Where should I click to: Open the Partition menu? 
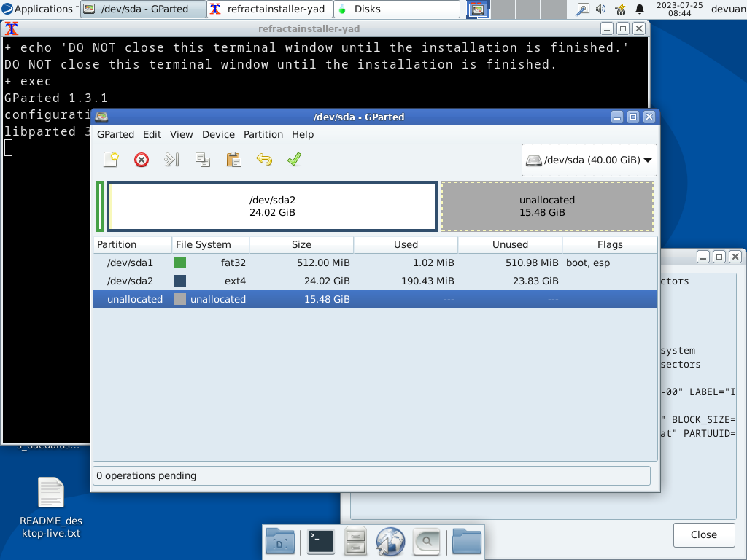263,134
